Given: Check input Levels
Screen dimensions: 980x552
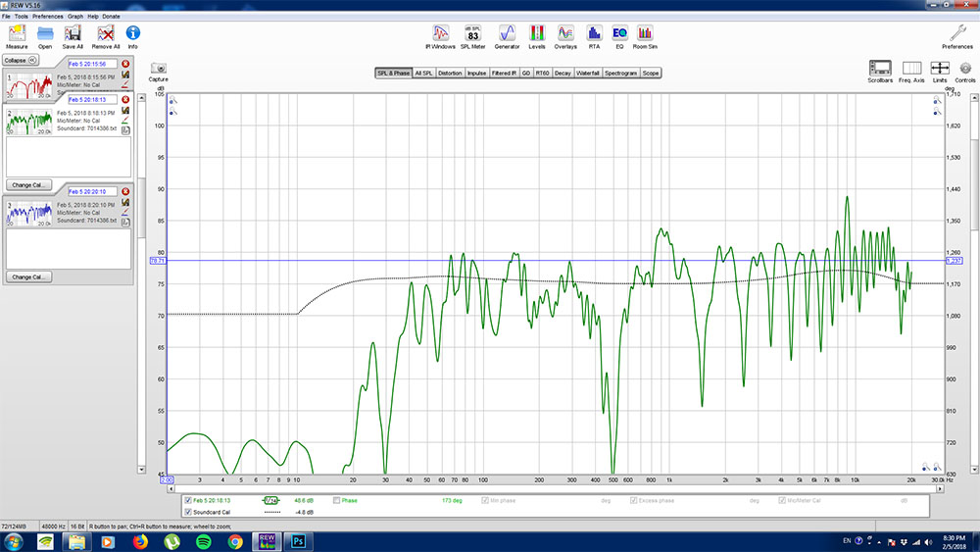Looking at the screenshot, I should click(x=537, y=37).
